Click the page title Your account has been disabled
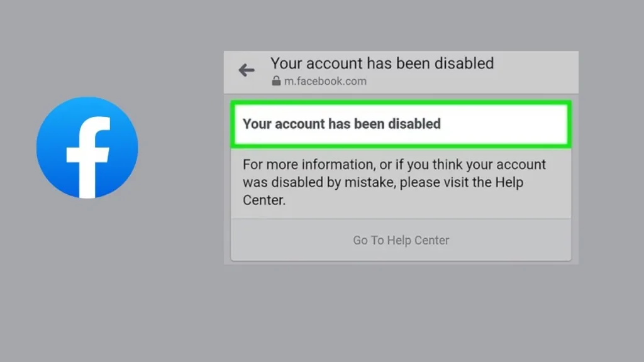Image resolution: width=644 pixels, height=362 pixels. pyautogui.click(x=382, y=63)
